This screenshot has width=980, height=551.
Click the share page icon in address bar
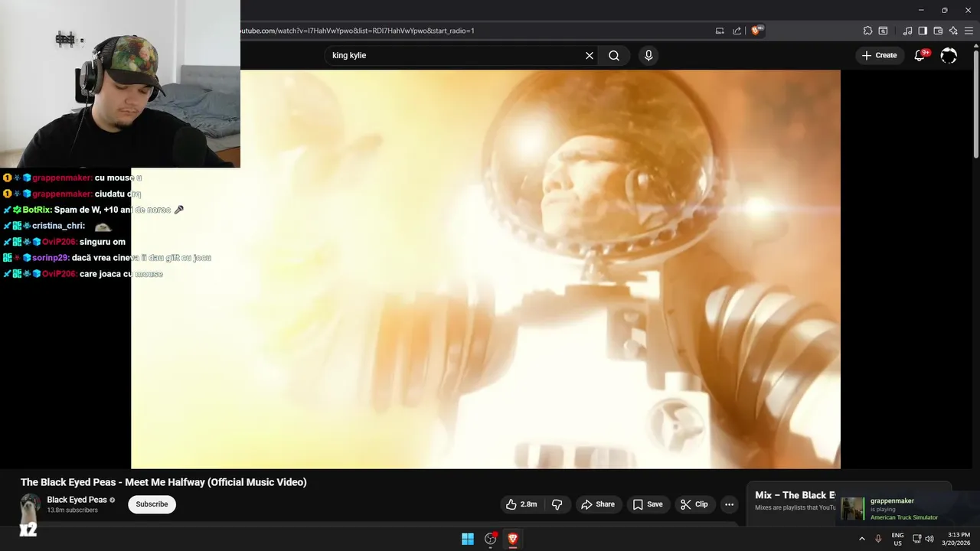[737, 31]
